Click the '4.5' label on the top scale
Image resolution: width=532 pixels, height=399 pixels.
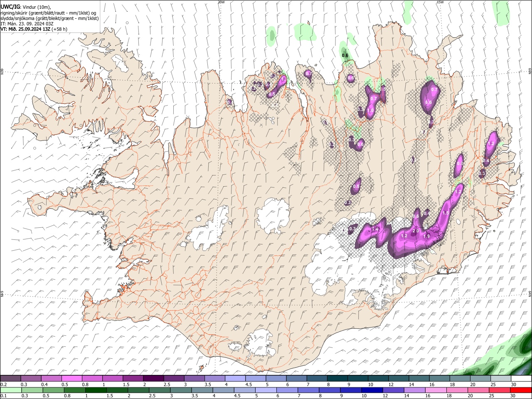(249, 384)
